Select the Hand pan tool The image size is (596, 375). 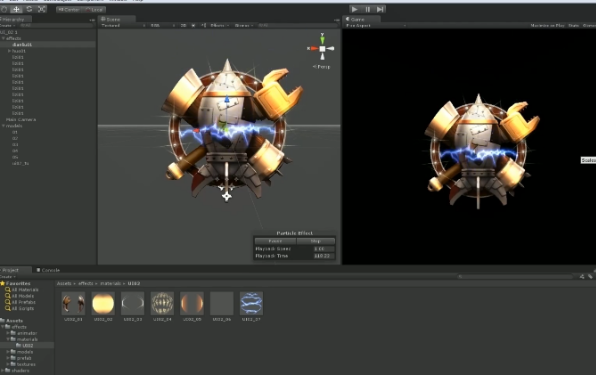point(4,9)
